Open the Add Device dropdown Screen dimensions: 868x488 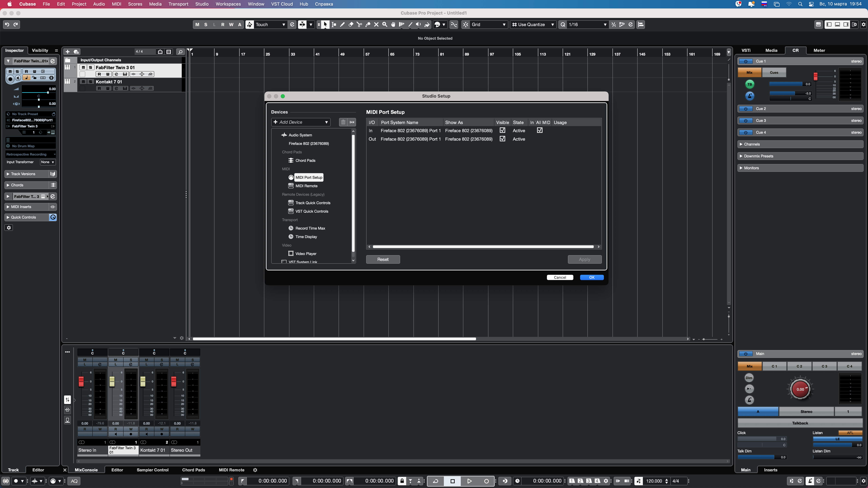point(301,122)
